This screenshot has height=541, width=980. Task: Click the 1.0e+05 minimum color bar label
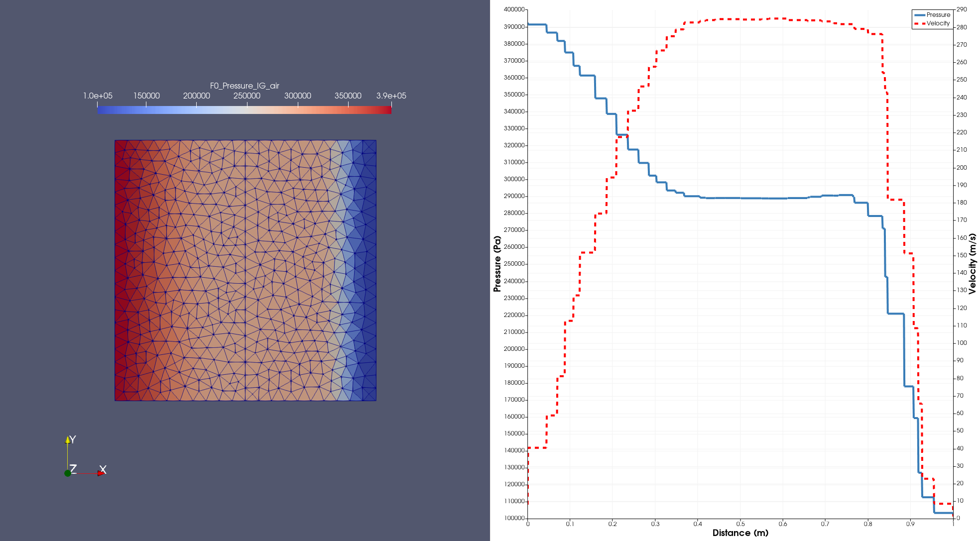coord(98,96)
